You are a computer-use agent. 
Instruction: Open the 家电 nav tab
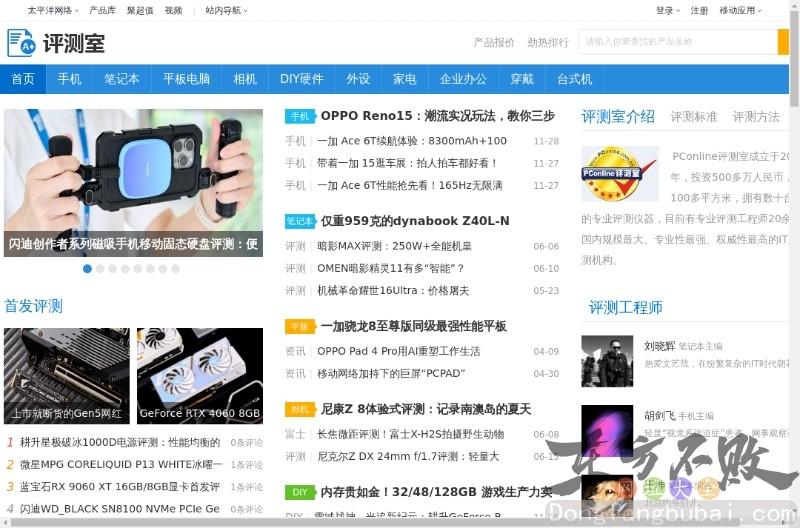tap(405, 79)
